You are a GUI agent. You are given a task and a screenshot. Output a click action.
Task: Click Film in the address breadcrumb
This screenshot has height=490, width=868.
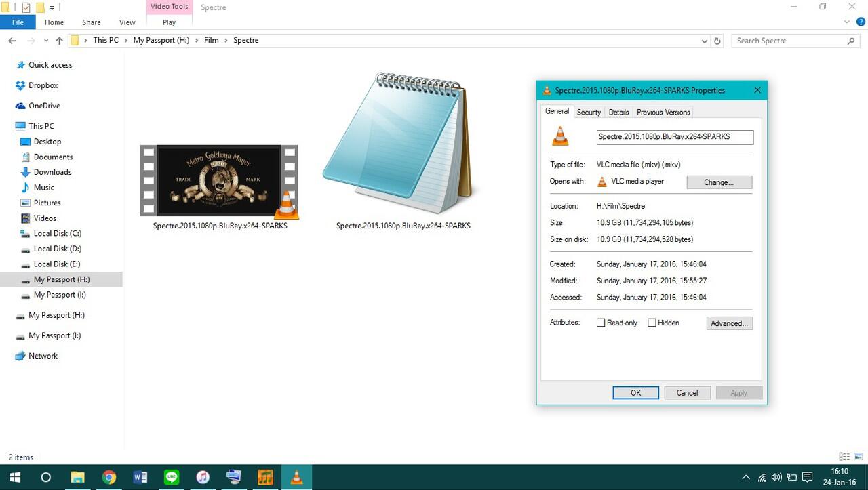pyautogui.click(x=212, y=41)
